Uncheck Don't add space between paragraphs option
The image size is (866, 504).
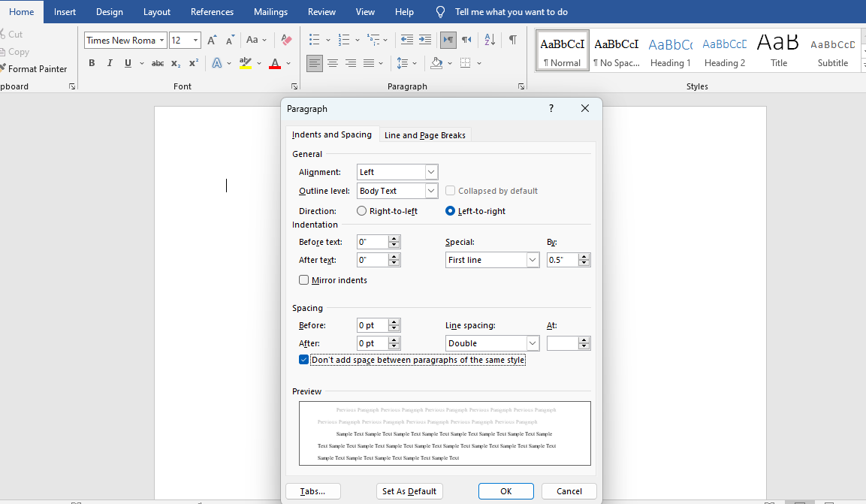[x=303, y=359]
